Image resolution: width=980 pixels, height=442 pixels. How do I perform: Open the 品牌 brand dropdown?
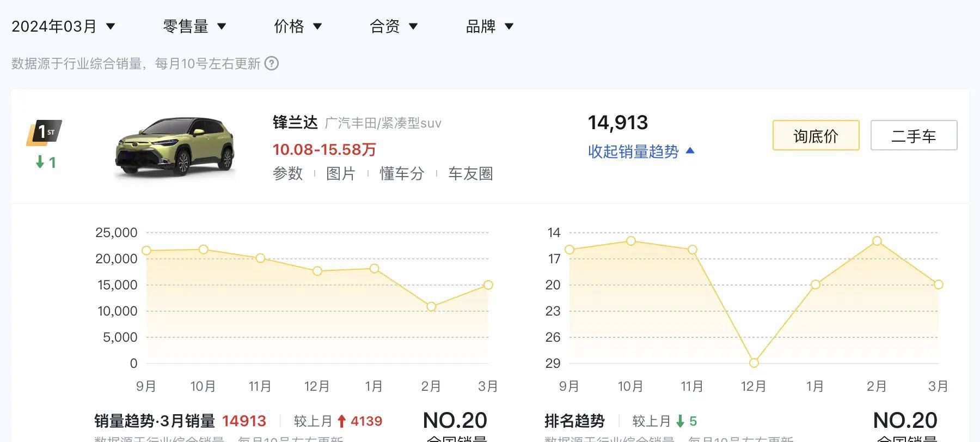click(x=489, y=26)
